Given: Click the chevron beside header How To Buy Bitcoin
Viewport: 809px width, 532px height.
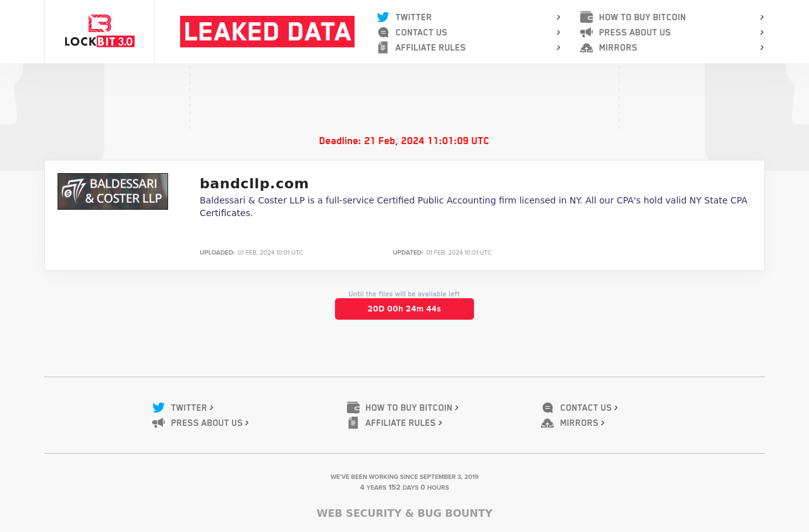Looking at the screenshot, I should 762,17.
